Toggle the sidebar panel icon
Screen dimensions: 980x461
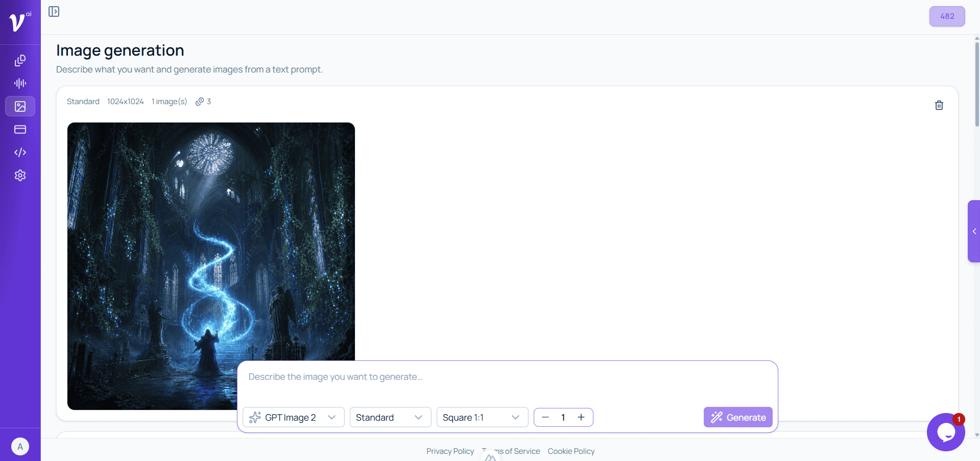coord(54,12)
